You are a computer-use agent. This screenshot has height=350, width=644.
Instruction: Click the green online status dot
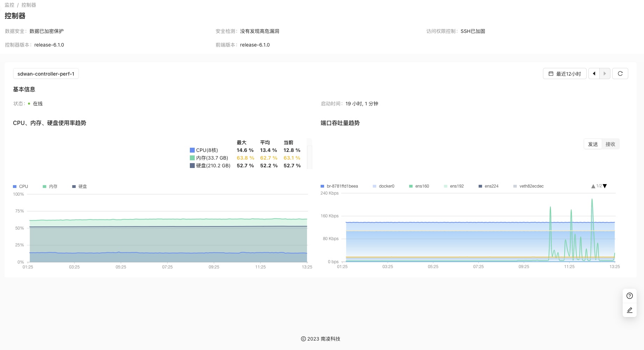29,104
